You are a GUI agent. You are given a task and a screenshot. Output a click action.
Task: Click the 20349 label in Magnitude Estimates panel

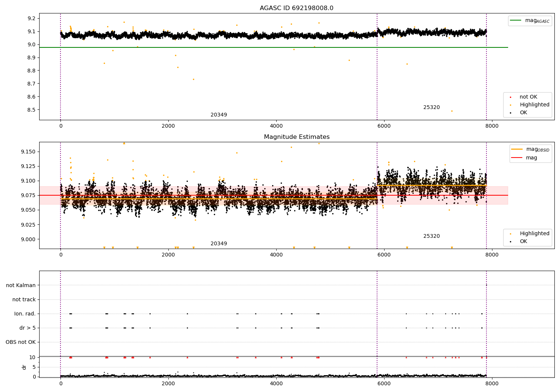(219, 244)
